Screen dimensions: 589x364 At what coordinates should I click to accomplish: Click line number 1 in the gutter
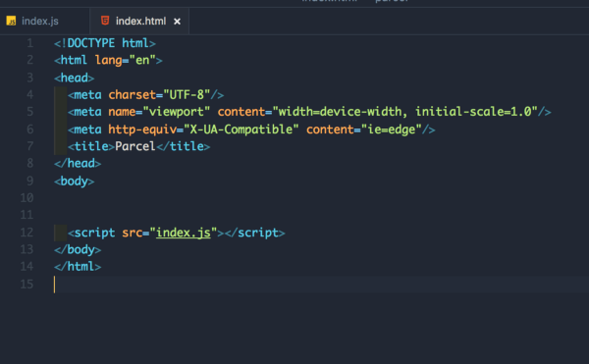30,43
